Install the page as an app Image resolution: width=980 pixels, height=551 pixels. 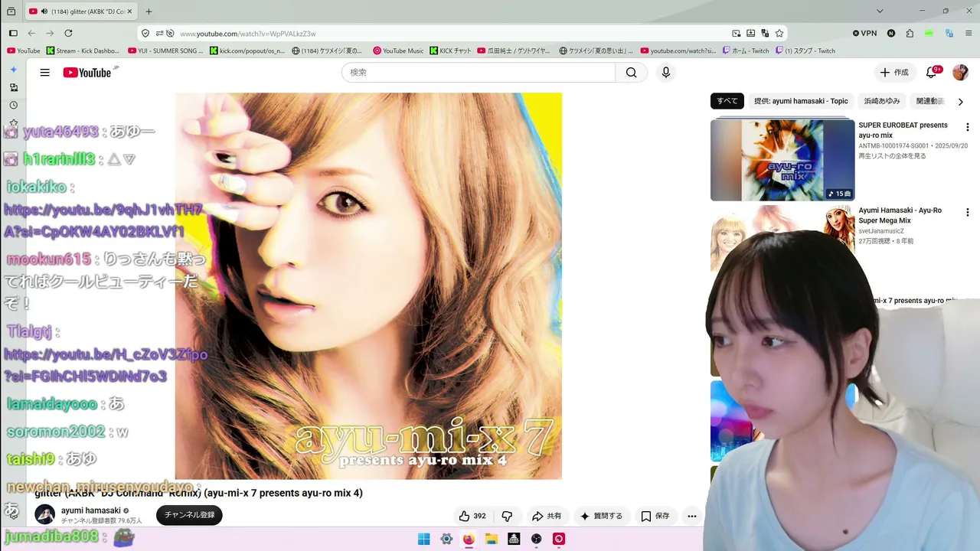pos(750,34)
